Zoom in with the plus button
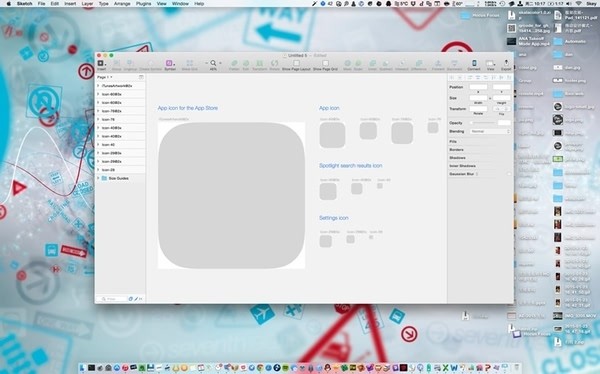 (220, 63)
